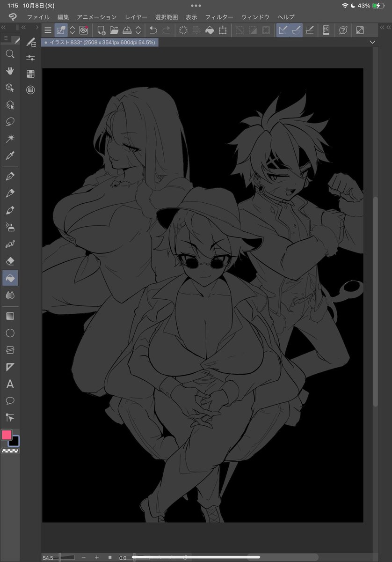Select the Correct Line tool
392x562 pixels.
point(10,417)
